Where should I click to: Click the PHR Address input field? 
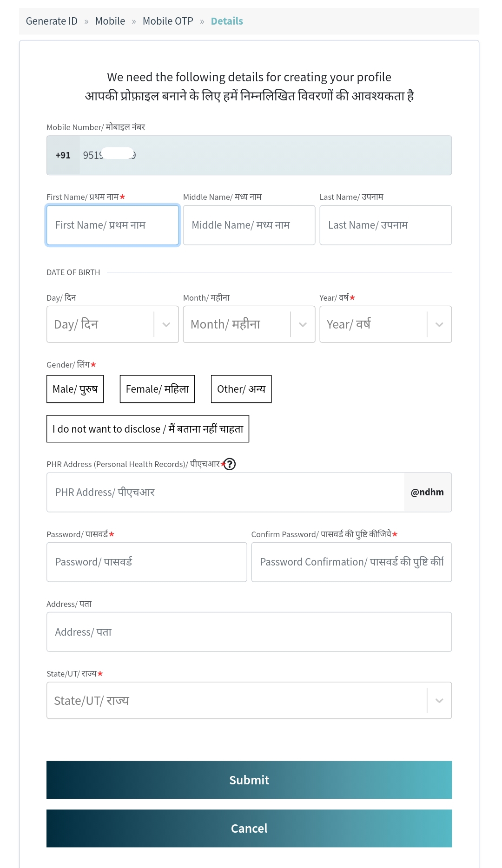point(225,493)
